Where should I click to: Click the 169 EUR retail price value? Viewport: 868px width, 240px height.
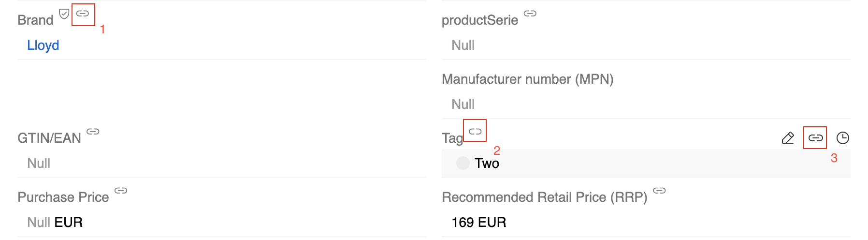click(x=478, y=222)
